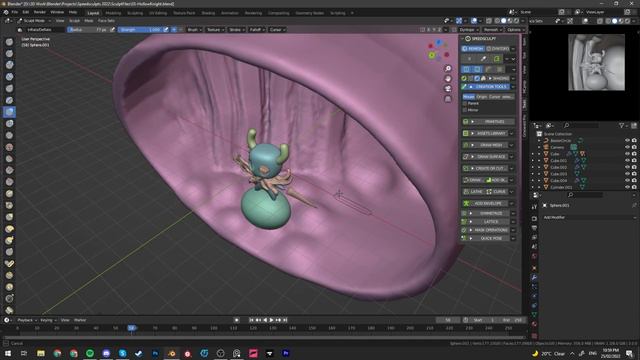Select the active Inflate brush tool
Image resolution: width=640 pixels, height=360 pixels.
9,112
